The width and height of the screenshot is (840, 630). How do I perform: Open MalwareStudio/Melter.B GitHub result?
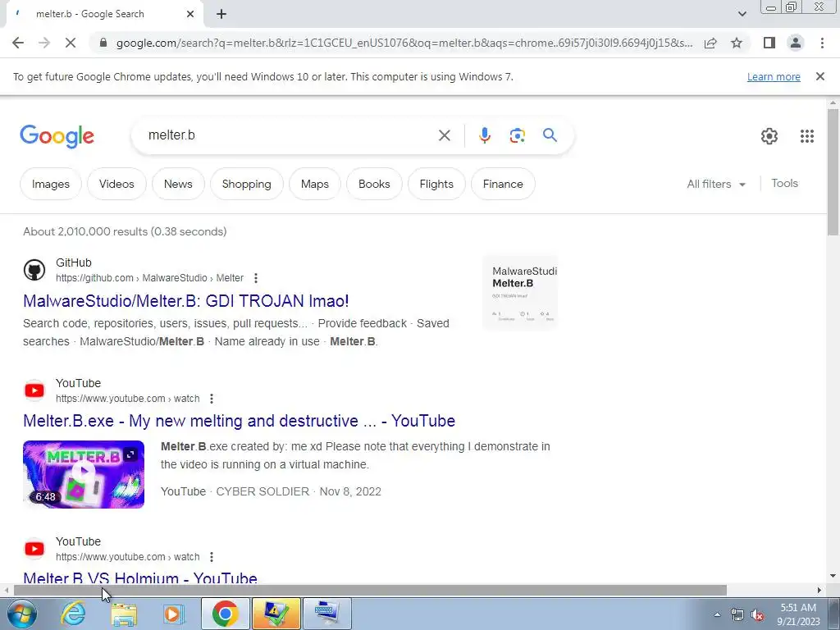tap(186, 301)
